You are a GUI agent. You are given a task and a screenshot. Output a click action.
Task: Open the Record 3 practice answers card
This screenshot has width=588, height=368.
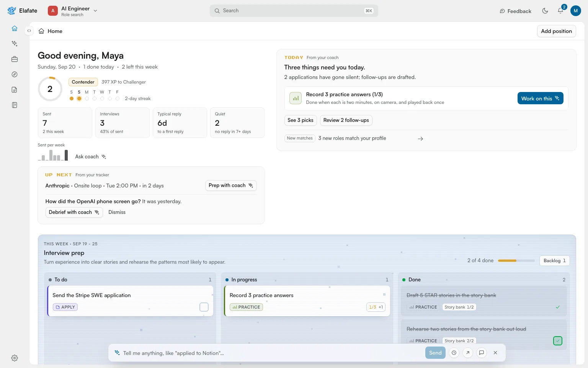[307, 301]
